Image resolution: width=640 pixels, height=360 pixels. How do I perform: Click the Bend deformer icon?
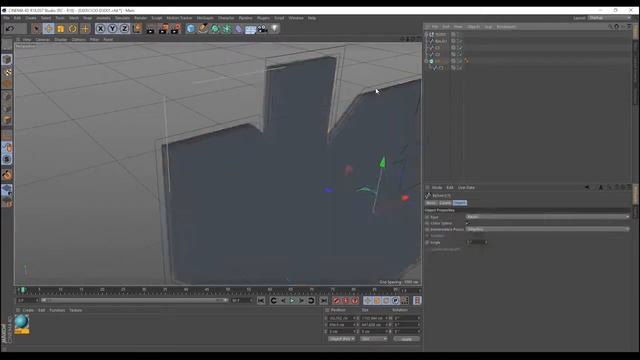tap(239, 29)
